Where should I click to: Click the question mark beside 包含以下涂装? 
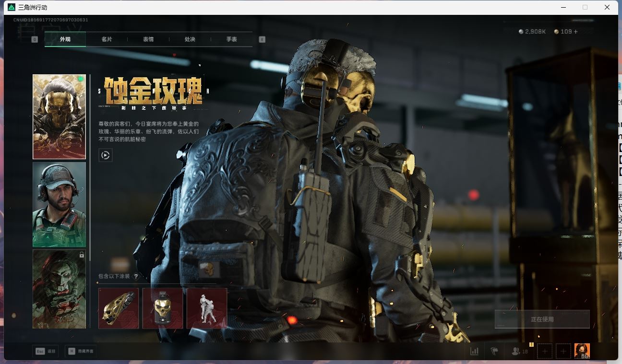coord(136,276)
